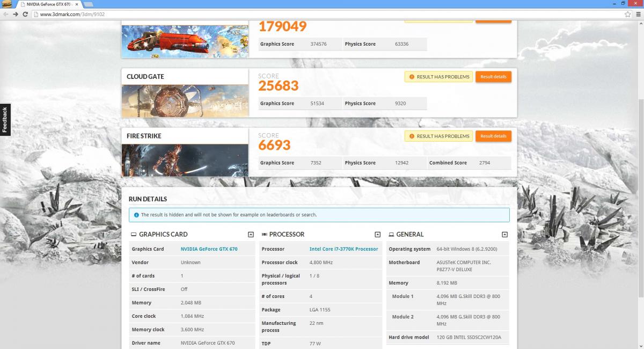Click the chip icon beside Processor heading
The width and height of the screenshot is (644, 349).
tap(264, 235)
